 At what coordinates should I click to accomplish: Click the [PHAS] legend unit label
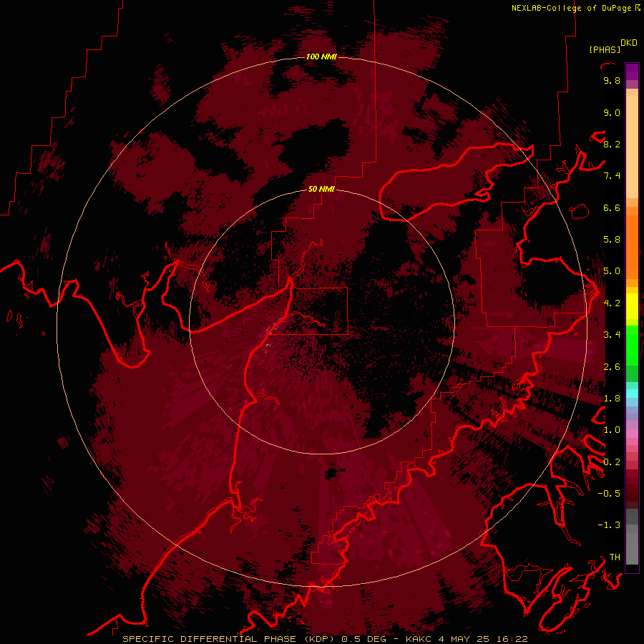tap(605, 49)
